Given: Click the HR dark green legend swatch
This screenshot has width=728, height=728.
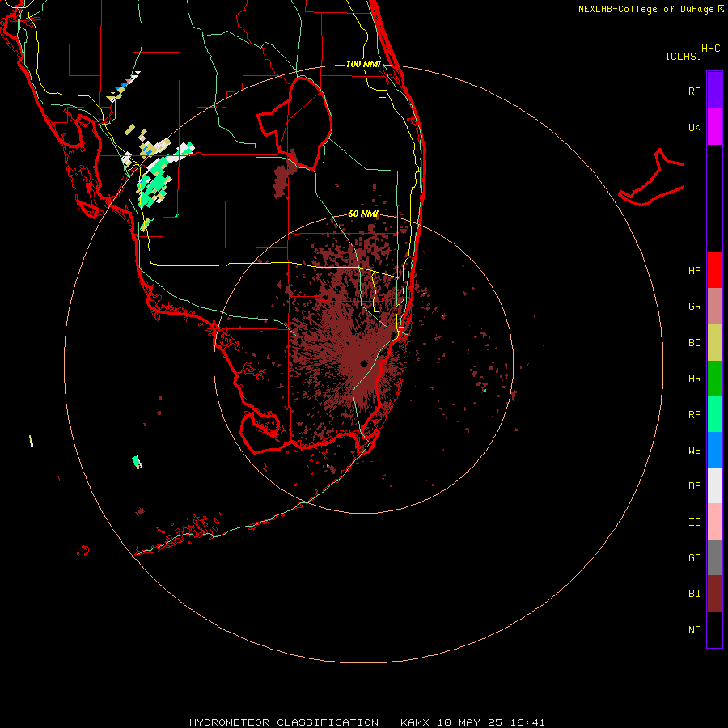Looking at the screenshot, I should point(714,379).
